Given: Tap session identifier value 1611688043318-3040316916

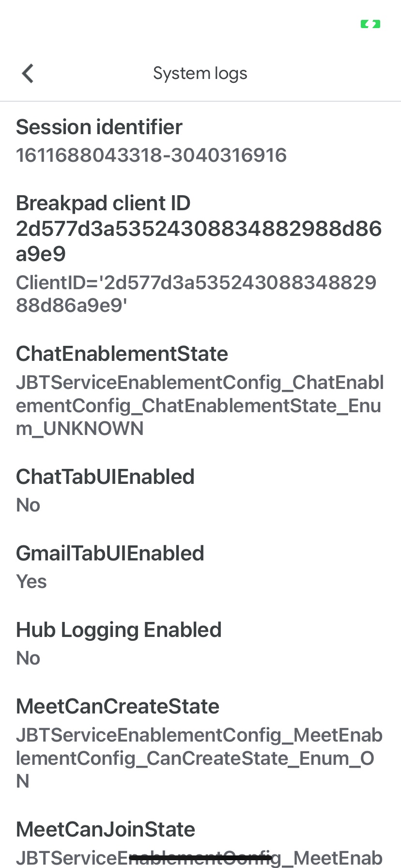Looking at the screenshot, I should click(x=151, y=155).
